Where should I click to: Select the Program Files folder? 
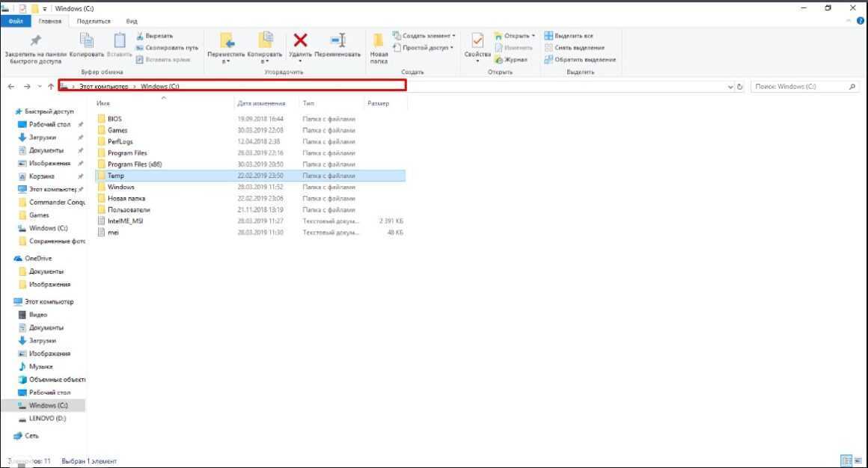[x=127, y=153]
